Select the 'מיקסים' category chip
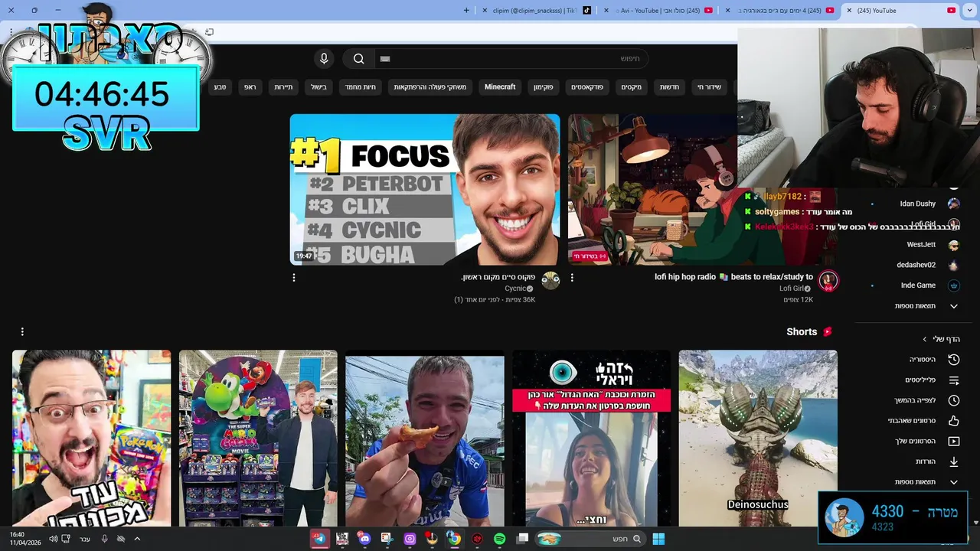 632,87
